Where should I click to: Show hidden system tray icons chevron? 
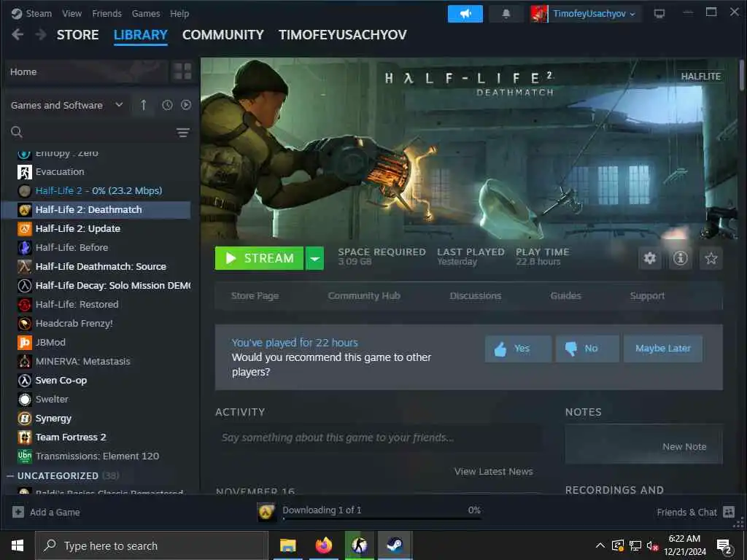point(600,545)
